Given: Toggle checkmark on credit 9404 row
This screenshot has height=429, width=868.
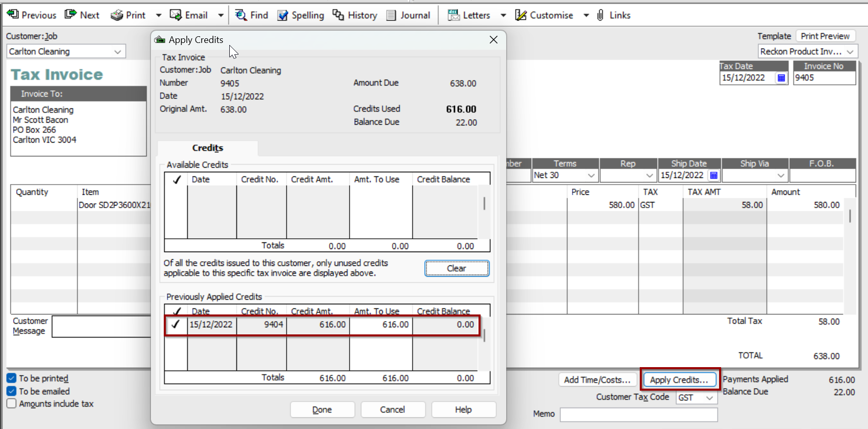Looking at the screenshot, I should point(176,325).
